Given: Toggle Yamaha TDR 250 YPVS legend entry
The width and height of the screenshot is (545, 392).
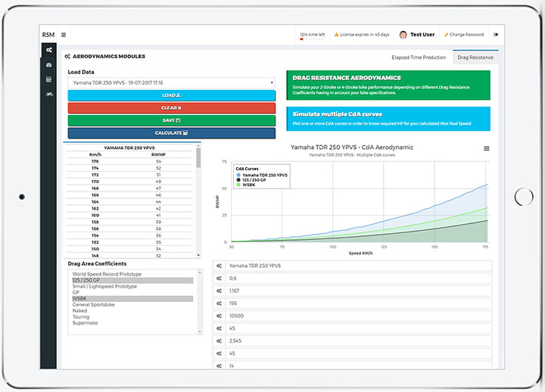Looking at the screenshot, I should [x=262, y=175].
